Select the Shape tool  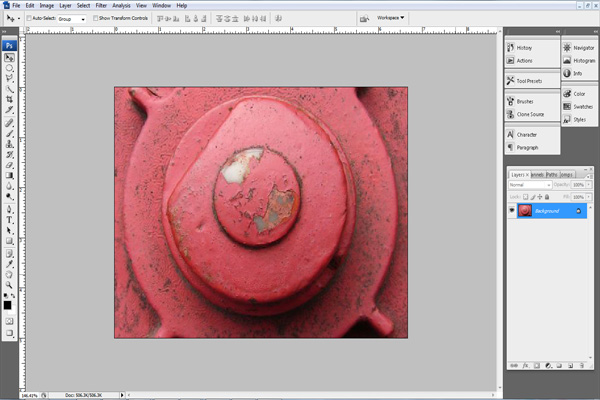point(9,241)
